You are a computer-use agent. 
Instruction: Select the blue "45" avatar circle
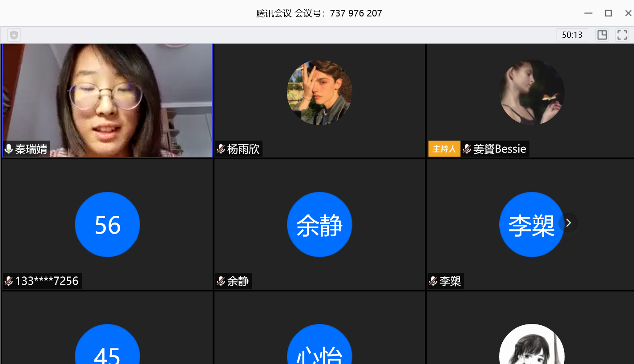107,349
